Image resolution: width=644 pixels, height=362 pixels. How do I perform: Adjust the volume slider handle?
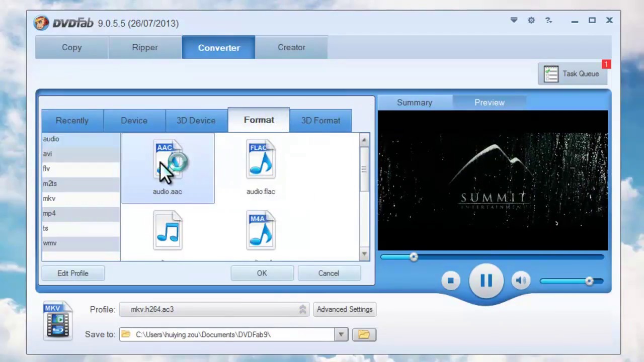point(589,281)
